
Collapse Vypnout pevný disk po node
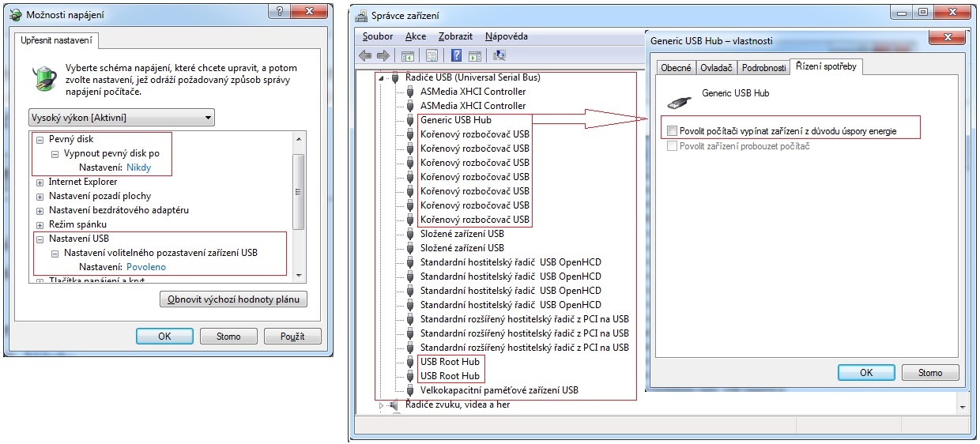(55, 153)
